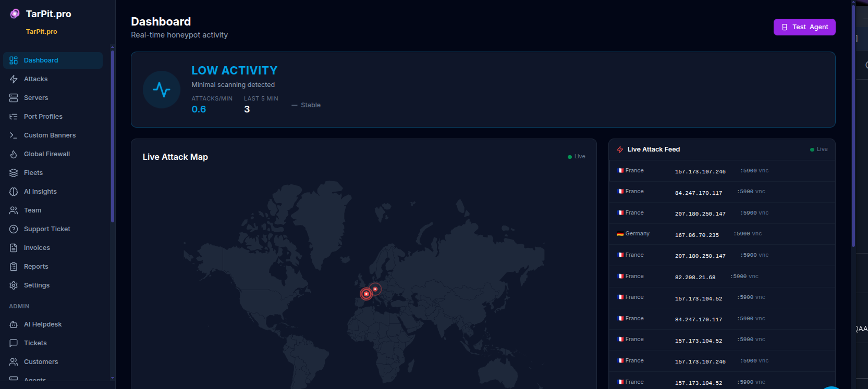
Task: Click the Team people icon
Action: [14, 210]
